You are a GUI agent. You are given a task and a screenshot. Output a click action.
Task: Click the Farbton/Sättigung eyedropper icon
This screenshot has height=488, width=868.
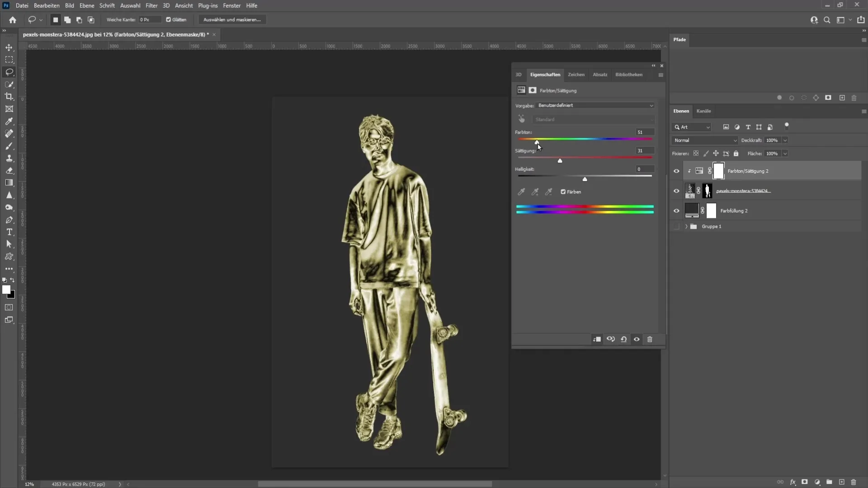point(521,191)
